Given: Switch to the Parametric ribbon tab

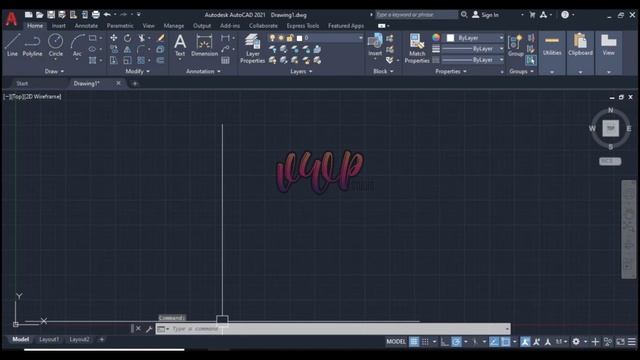Looking at the screenshot, I should click(x=120, y=26).
